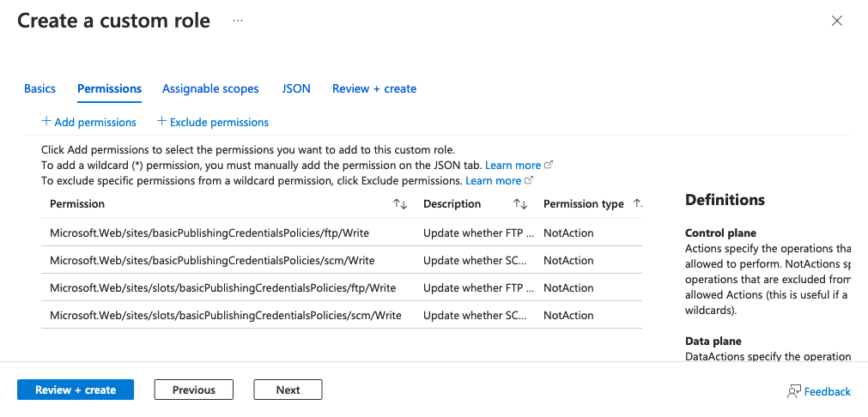This screenshot has width=868, height=417.
Task: Click the blue Review + create button
Action: [x=76, y=390]
